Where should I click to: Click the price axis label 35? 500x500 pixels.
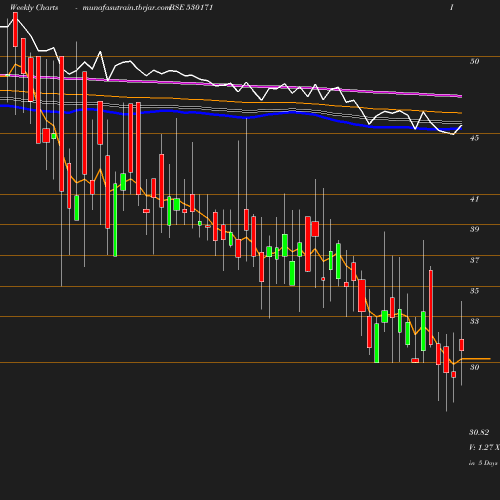tap(474, 291)
